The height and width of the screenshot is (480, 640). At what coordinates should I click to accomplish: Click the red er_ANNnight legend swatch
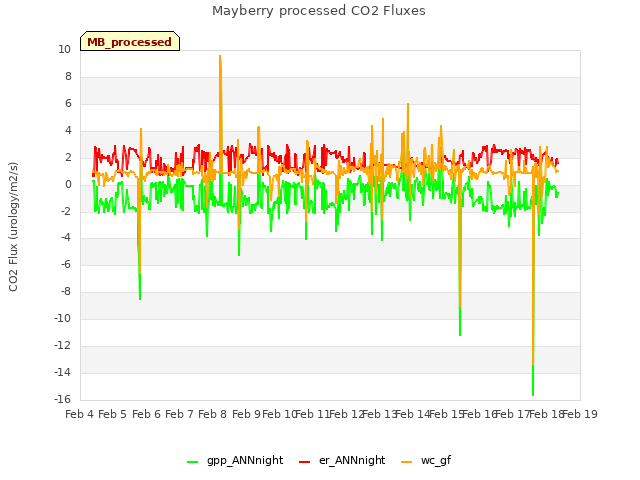304,462
